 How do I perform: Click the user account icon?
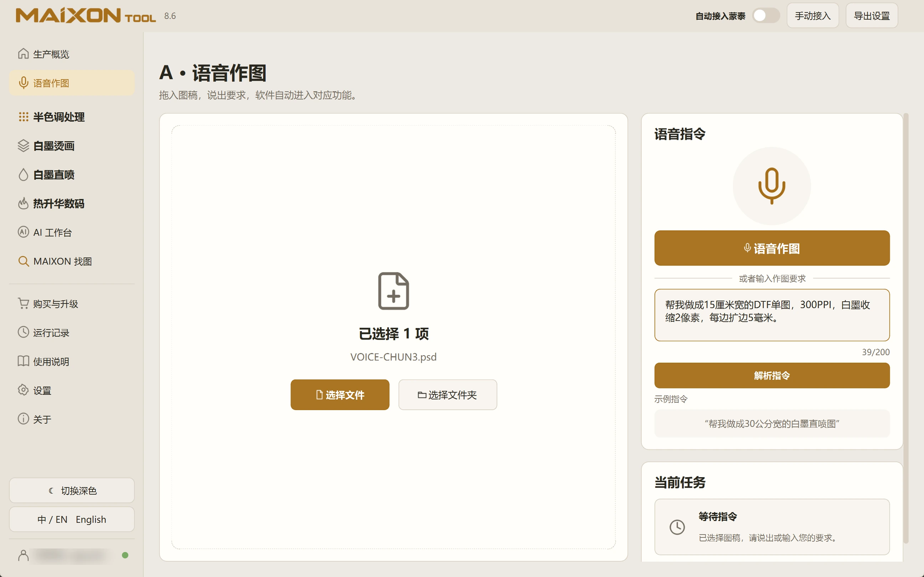(x=23, y=555)
